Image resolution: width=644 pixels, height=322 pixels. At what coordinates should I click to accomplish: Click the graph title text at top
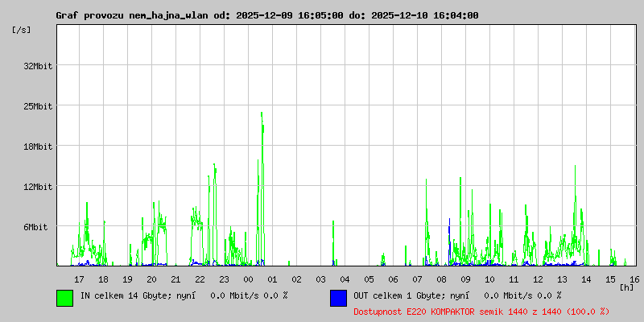tap(266, 15)
